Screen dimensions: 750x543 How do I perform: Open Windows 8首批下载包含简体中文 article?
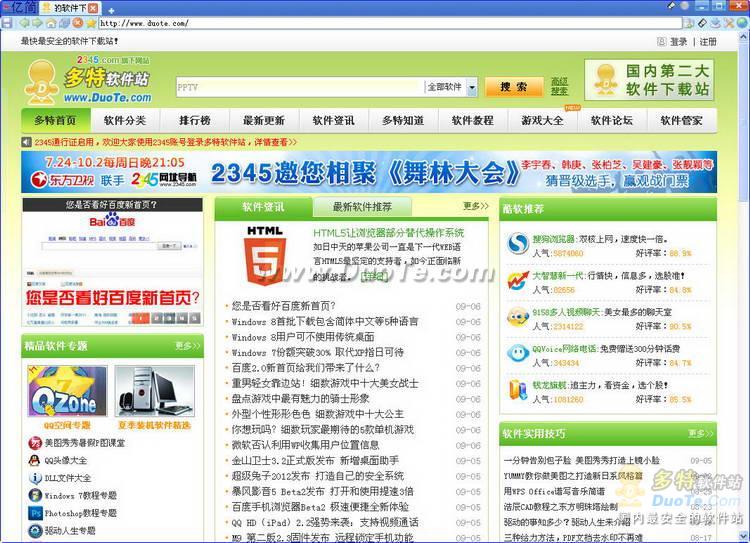click(325, 321)
